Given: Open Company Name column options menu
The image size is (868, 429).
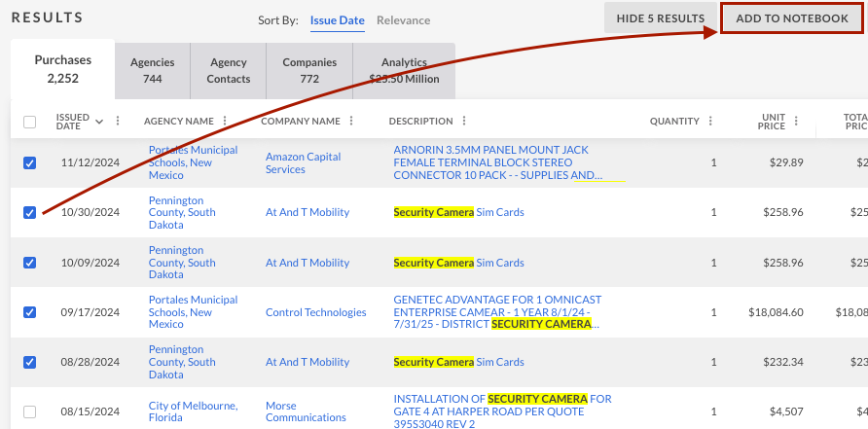Looking at the screenshot, I should [x=351, y=122].
